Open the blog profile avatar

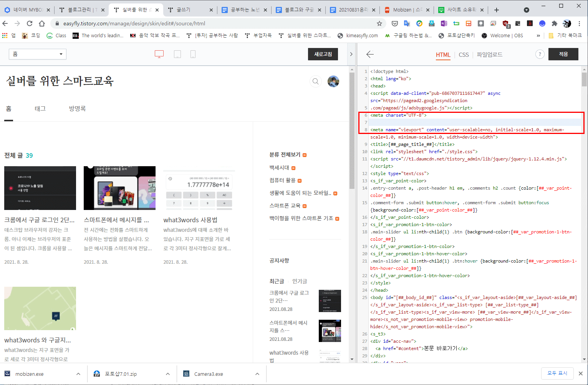pos(333,81)
